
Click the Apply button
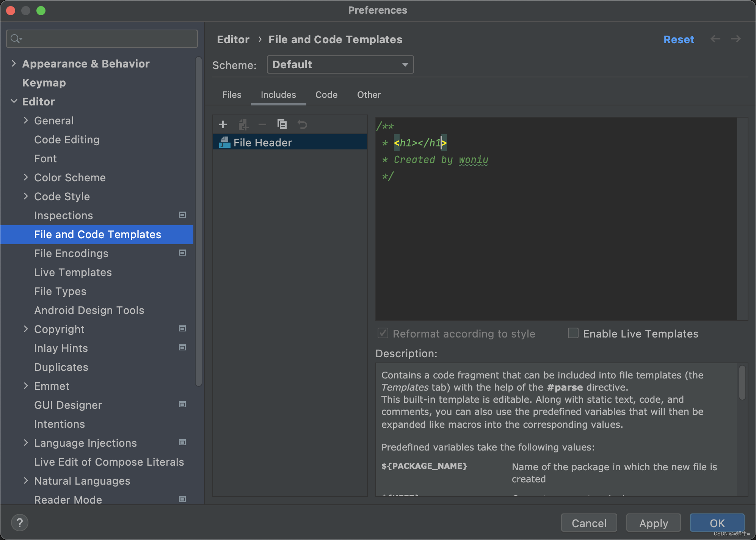[653, 523]
